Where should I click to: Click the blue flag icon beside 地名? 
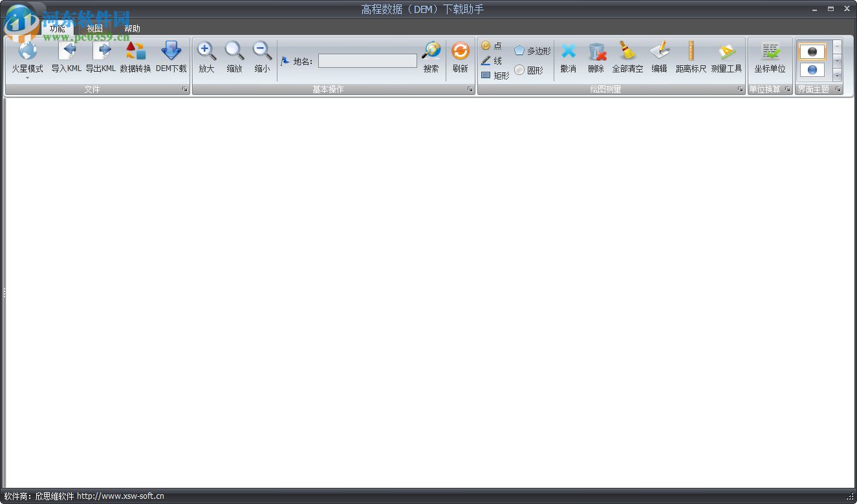click(285, 61)
